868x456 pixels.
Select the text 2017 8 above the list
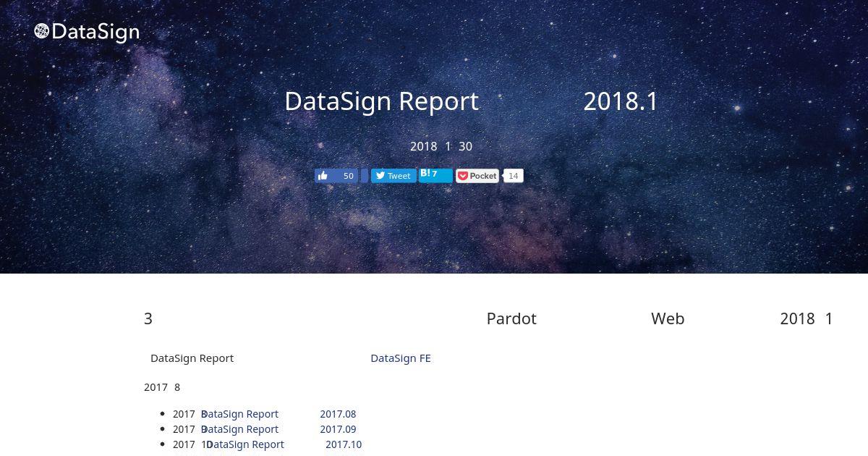coord(162,387)
